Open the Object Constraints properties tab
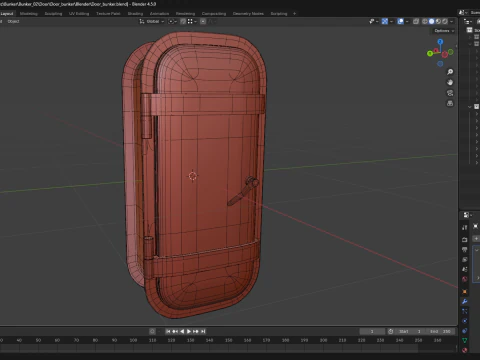Screen dimensions: 480x360 tap(465, 331)
